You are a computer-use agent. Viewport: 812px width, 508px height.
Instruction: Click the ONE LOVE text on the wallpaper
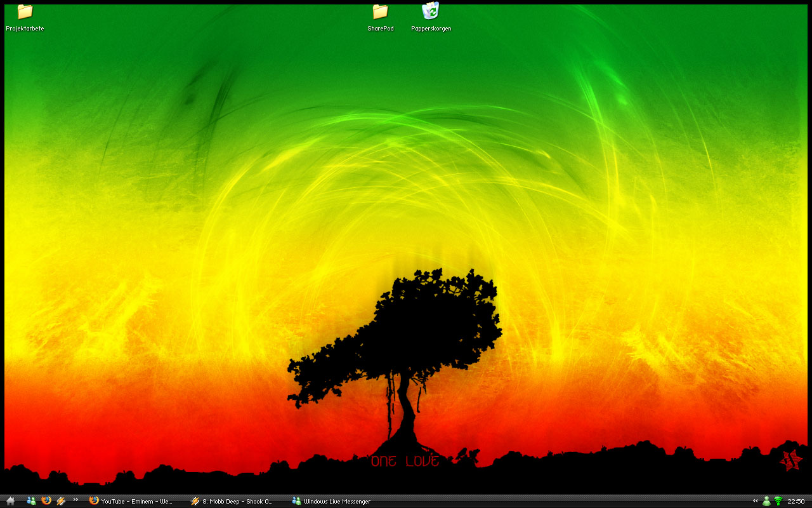[405, 461]
